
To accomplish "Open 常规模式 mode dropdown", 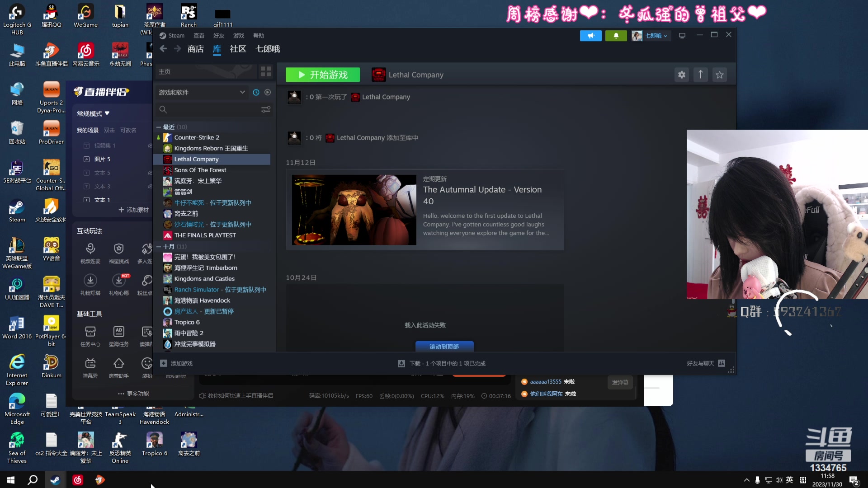I will pyautogui.click(x=93, y=113).
